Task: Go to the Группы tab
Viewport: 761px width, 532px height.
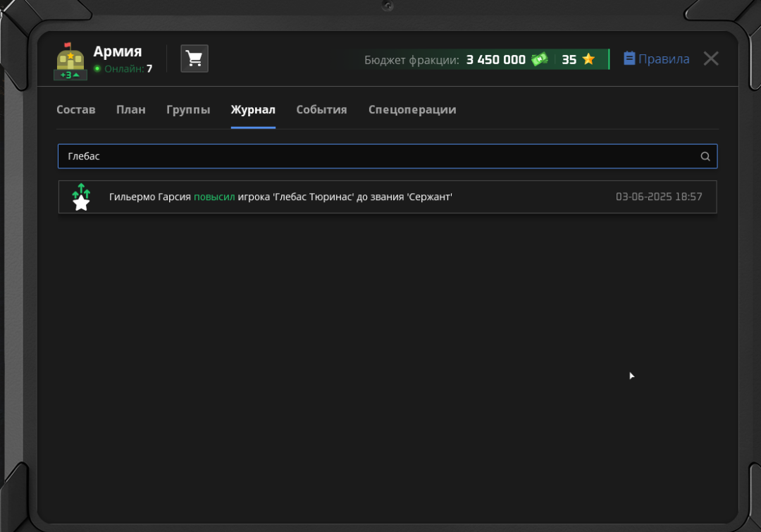Action: (x=188, y=110)
